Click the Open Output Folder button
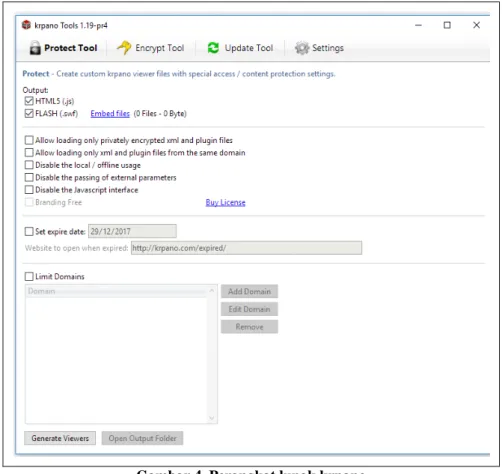The width and height of the screenshot is (502, 474). (142, 438)
